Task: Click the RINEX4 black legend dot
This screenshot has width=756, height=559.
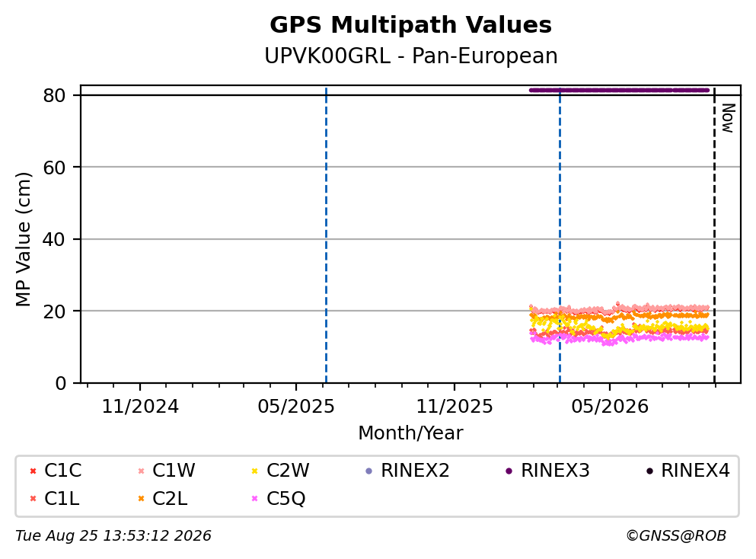Action: pyautogui.click(x=649, y=471)
